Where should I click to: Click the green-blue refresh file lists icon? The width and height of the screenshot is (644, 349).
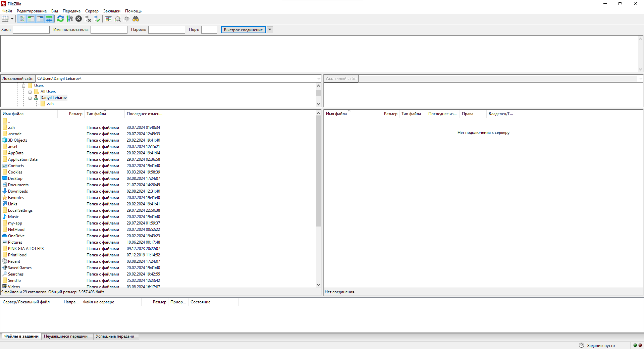60,19
